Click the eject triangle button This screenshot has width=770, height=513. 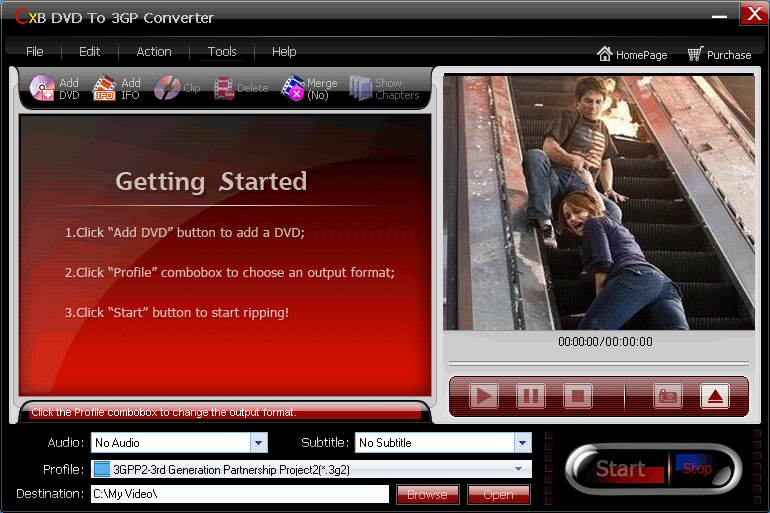tap(715, 396)
